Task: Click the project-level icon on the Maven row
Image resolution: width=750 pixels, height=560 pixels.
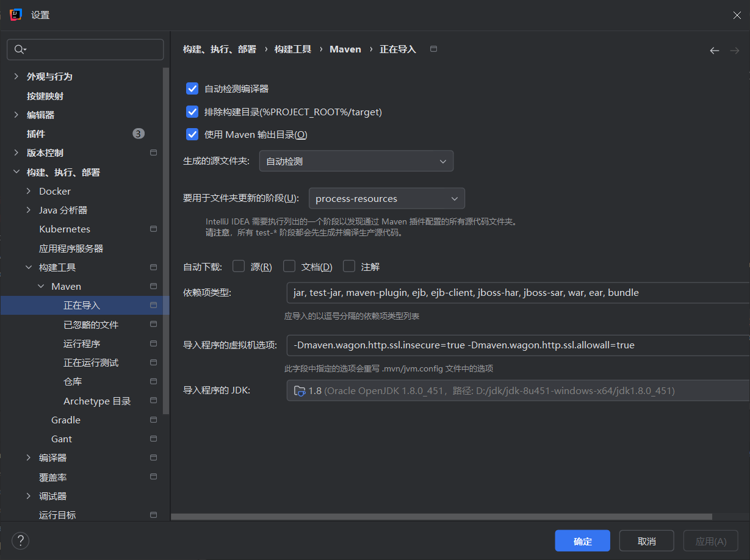Action: (154, 286)
